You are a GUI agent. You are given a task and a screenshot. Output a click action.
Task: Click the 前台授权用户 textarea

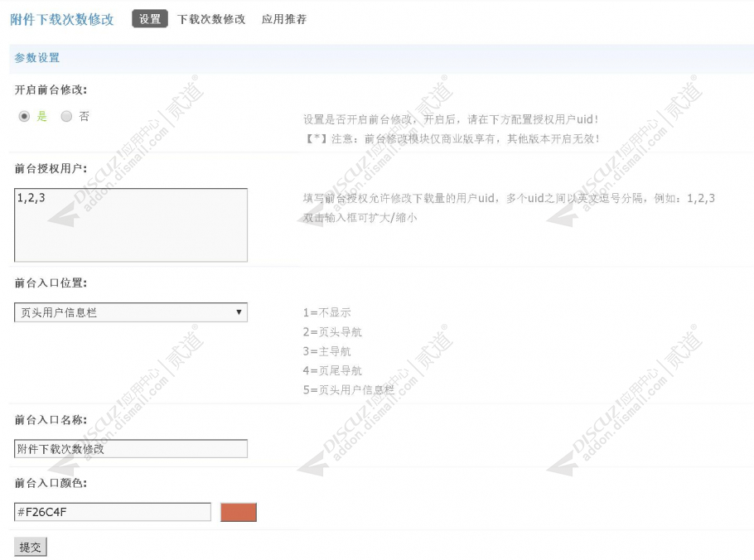(x=131, y=225)
